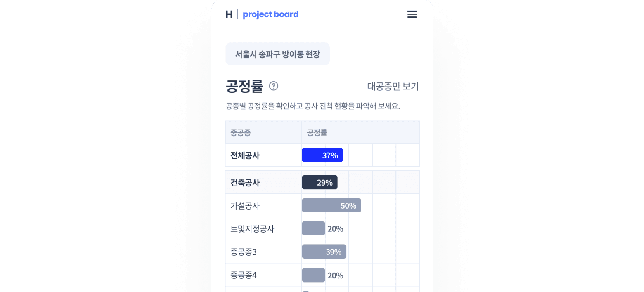Click the 중공종3 39% progress bar
The image size is (644, 292).
(324, 252)
